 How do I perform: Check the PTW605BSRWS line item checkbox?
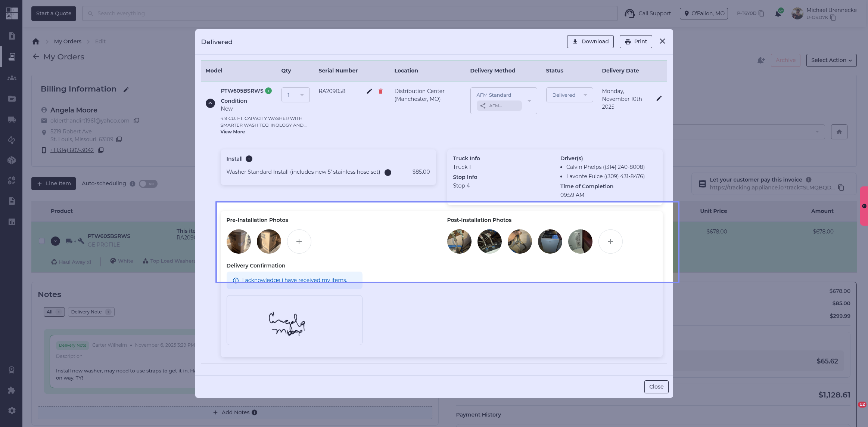[42, 241]
